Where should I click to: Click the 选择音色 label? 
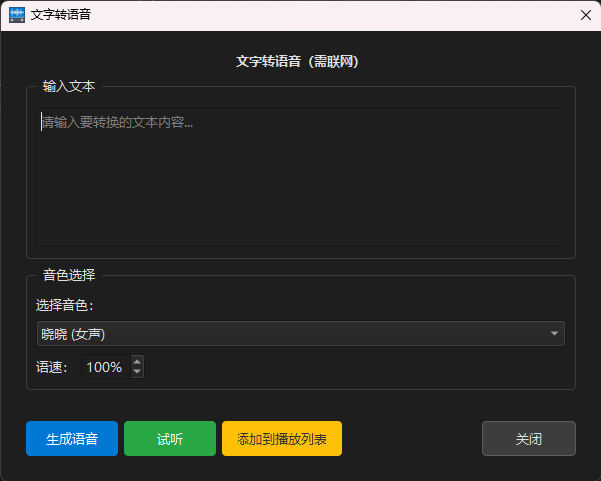click(65, 304)
